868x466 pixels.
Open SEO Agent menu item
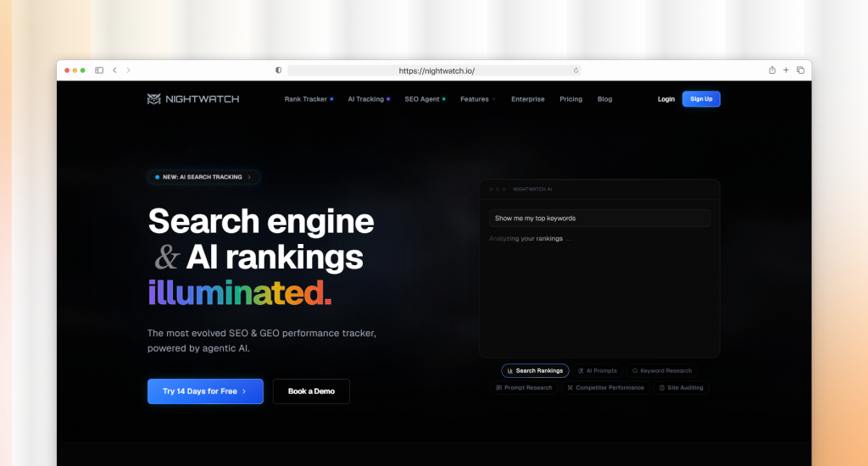[x=425, y=99]
